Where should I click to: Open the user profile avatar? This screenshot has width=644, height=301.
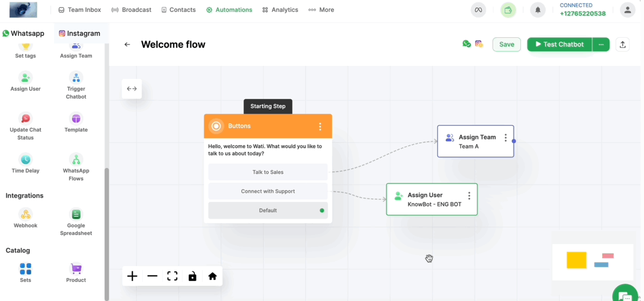(627, 10)
